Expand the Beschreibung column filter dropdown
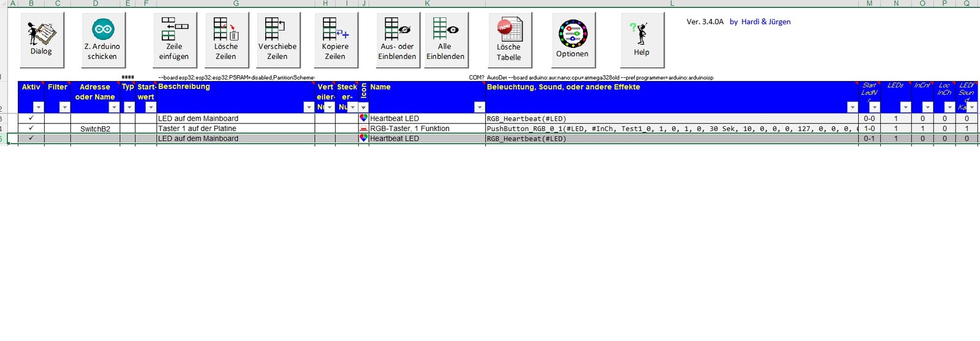 (x=308, y=107)
